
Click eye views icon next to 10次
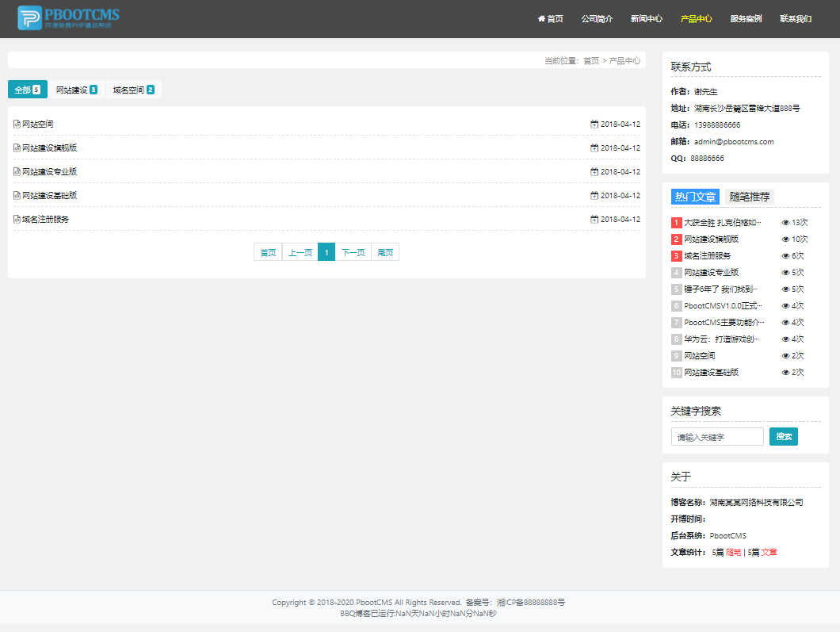point(785,239)
